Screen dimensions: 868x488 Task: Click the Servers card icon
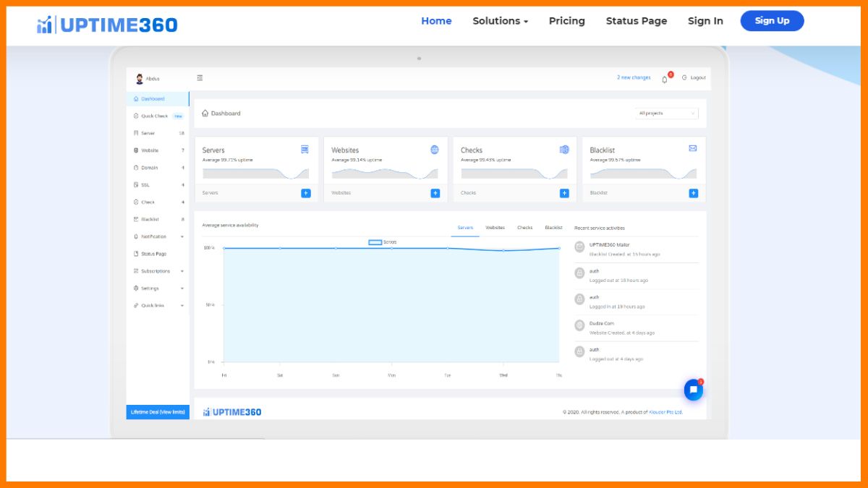click(x=305, y=149)
